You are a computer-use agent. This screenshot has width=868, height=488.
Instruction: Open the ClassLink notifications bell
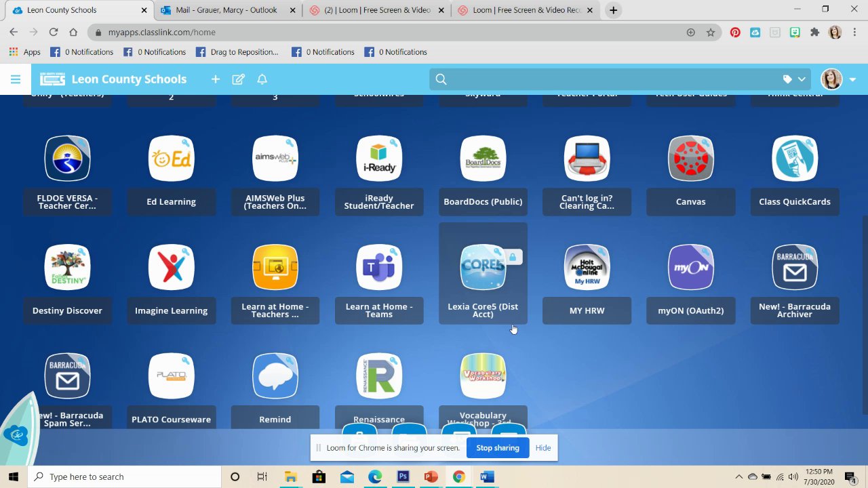coord(262,79)
